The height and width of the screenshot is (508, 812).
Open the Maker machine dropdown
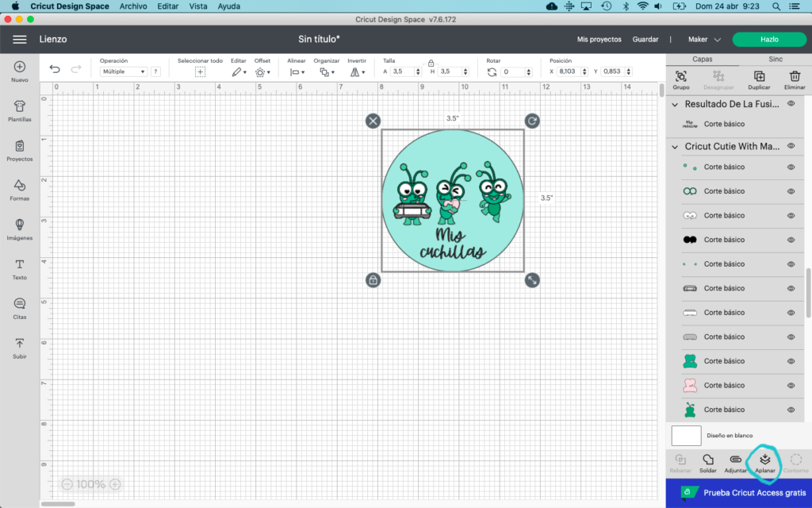pyautogui.click(x=704, y=40)
